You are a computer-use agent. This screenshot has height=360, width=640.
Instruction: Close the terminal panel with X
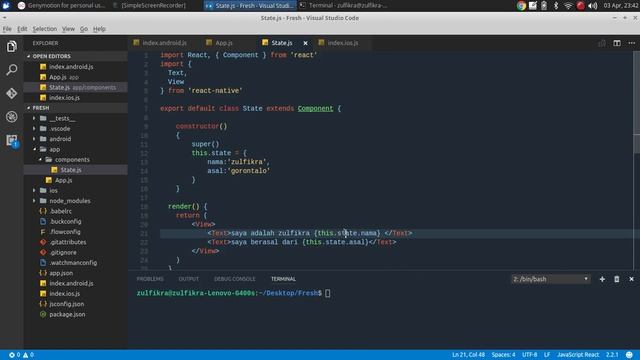[631, 279]
